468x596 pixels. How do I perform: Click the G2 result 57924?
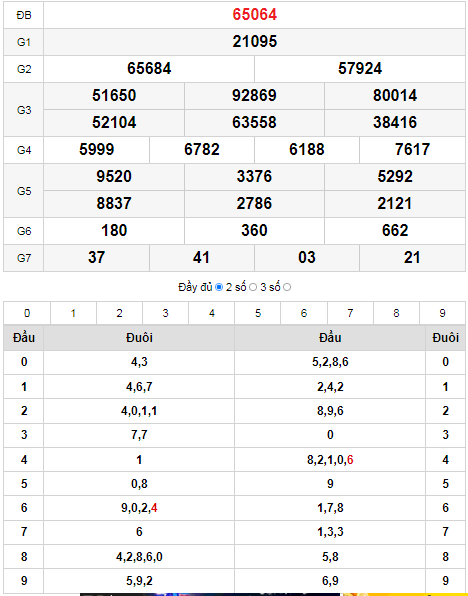point(360,68)
